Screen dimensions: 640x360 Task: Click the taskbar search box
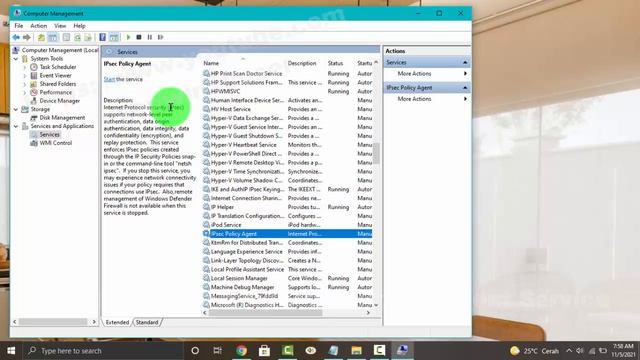pyautogui.click(x=102, y=351)
